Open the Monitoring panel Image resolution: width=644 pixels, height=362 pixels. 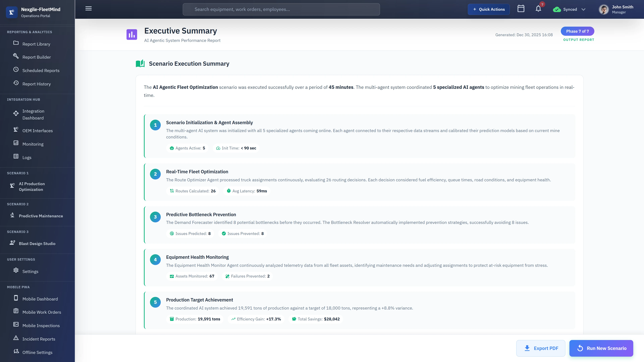33,144
